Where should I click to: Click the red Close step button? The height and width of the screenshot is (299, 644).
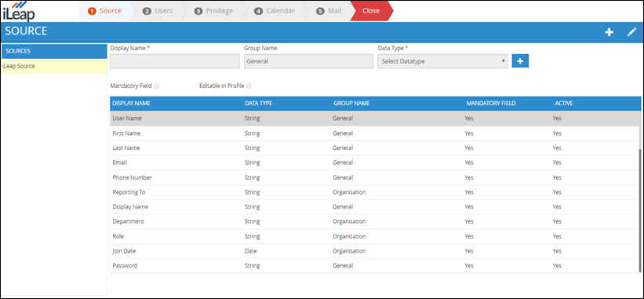click(371, 11)
